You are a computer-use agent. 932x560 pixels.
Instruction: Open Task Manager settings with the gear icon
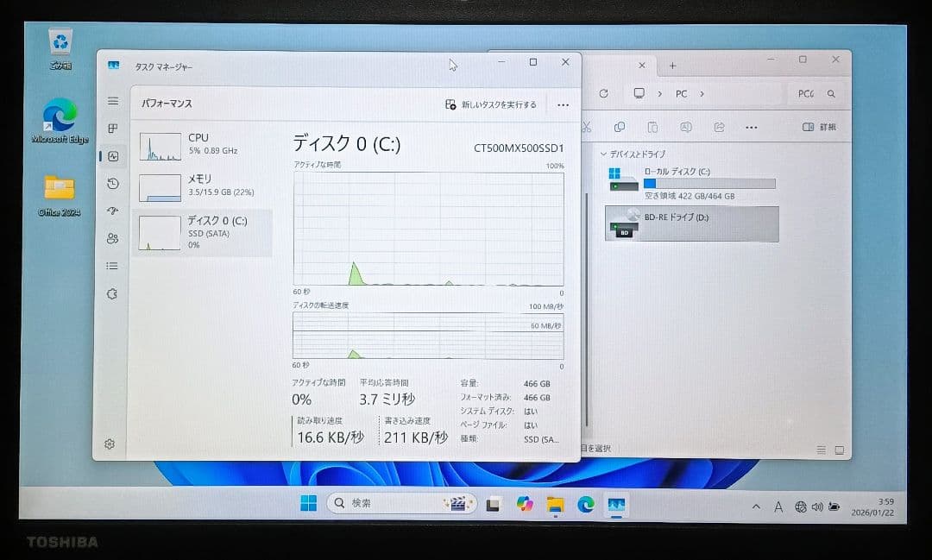pyautogui.click(x=109, y=444)
